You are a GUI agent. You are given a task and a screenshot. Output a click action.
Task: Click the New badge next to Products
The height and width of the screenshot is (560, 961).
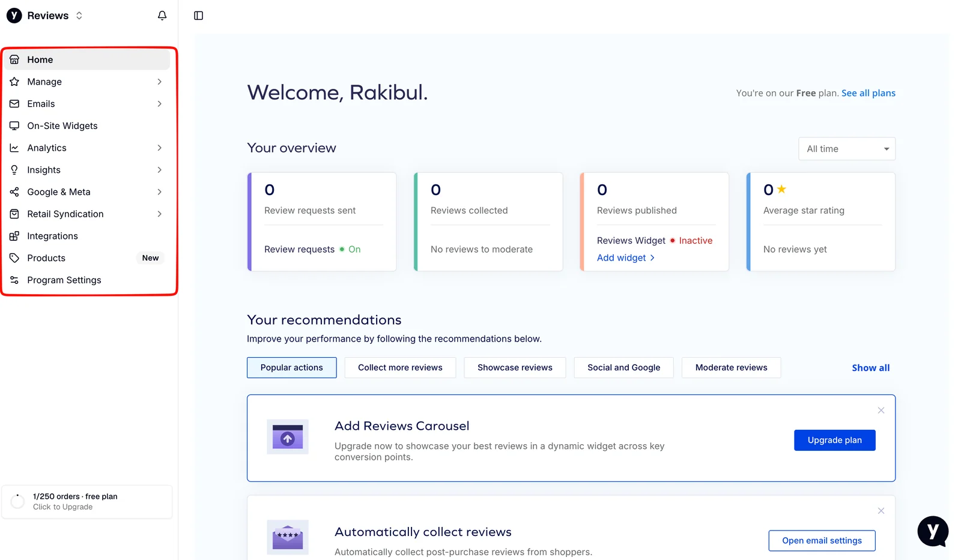(x=150, y=258)
